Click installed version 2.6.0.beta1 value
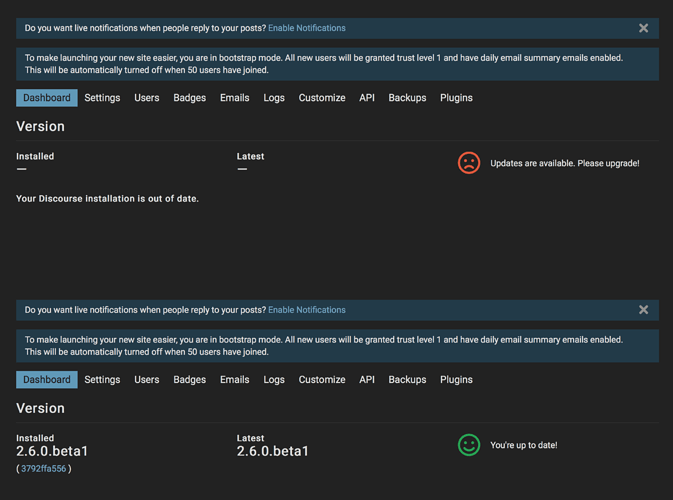 tap(52, 451)
